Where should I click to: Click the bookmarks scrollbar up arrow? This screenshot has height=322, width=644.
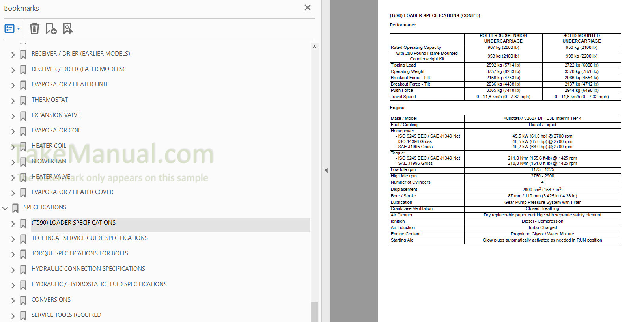(314, 47)
